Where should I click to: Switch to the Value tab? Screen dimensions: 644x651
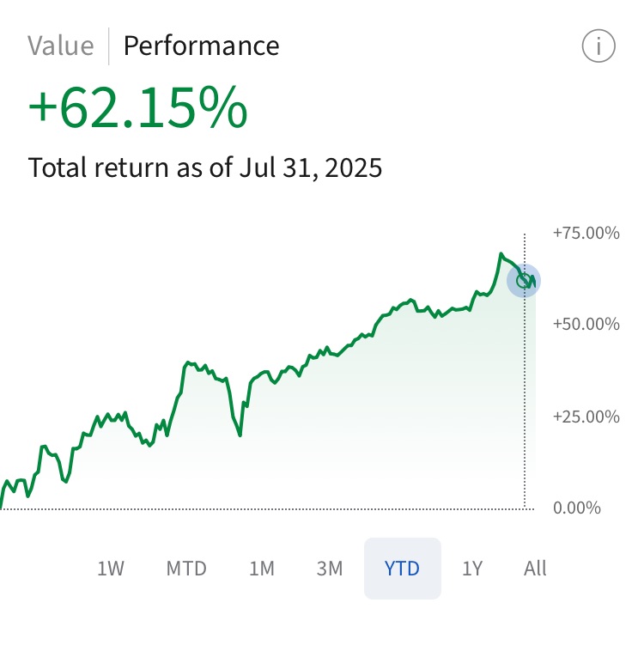click(x=61, y=46)
